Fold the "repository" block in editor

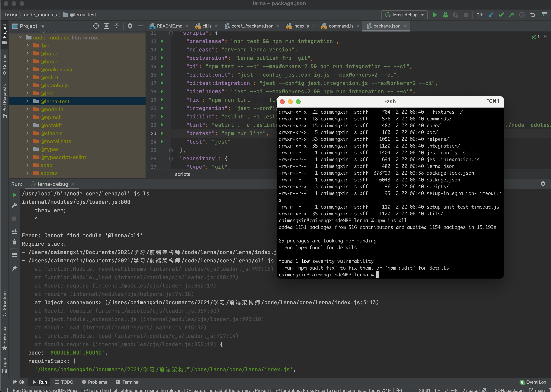click(171, 159)
